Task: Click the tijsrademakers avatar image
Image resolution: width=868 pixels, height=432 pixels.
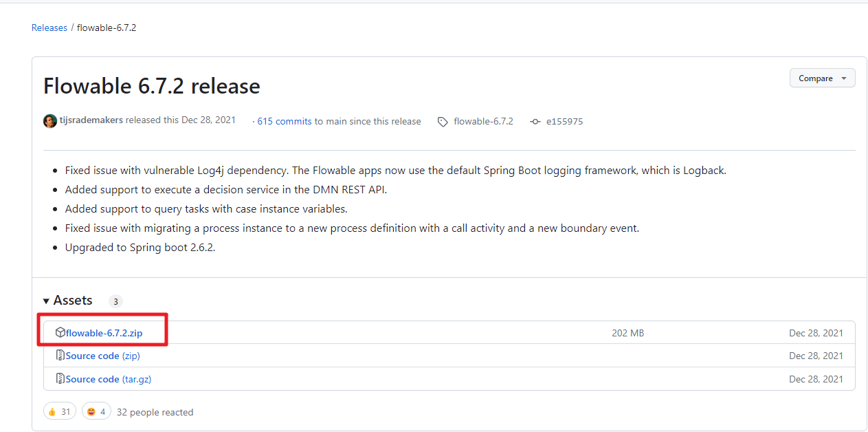Action: tap(50, 121)
